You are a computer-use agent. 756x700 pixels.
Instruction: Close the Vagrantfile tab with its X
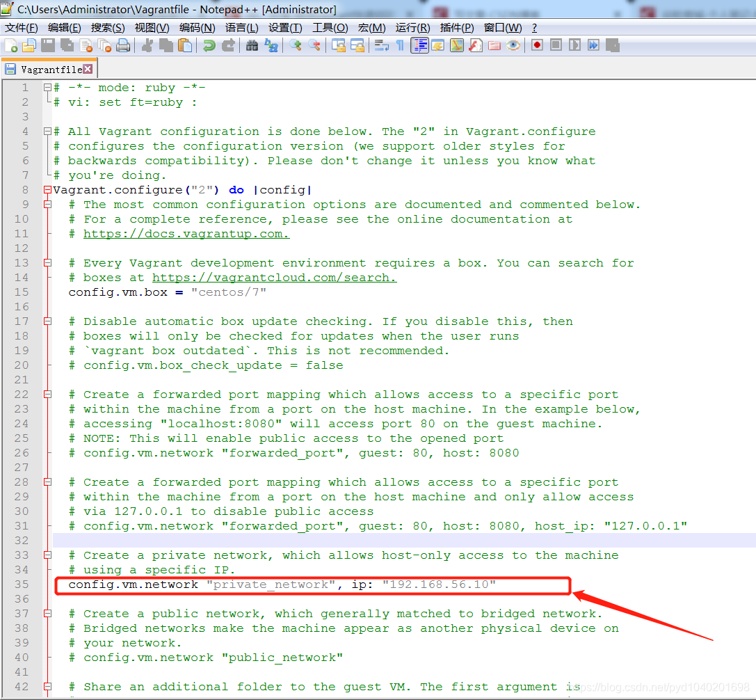88,69
